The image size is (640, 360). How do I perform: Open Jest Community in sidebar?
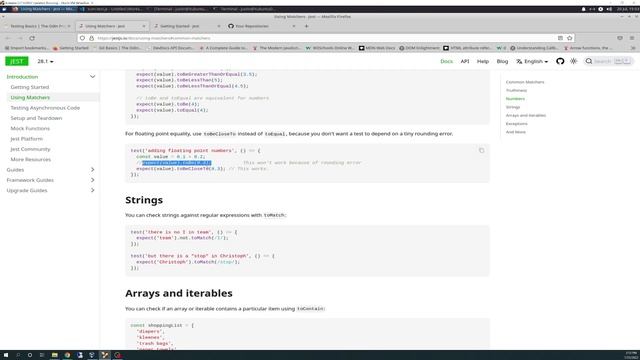click(31, 149)
